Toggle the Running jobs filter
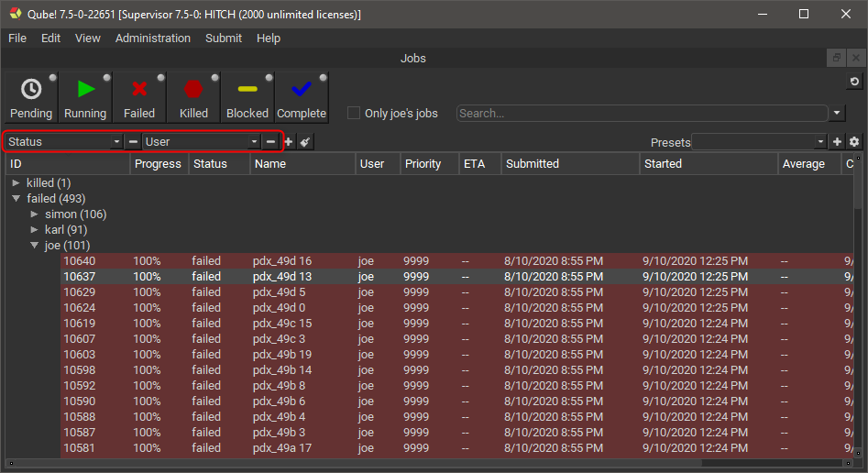The image size is (868, 473). (x=85, y=97)
